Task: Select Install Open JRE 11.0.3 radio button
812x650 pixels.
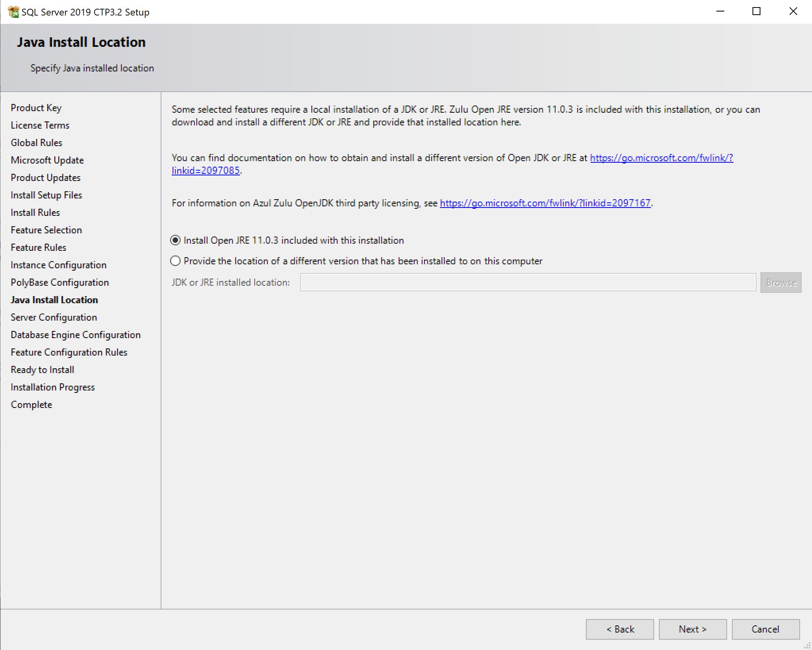Action: (174, 240)
